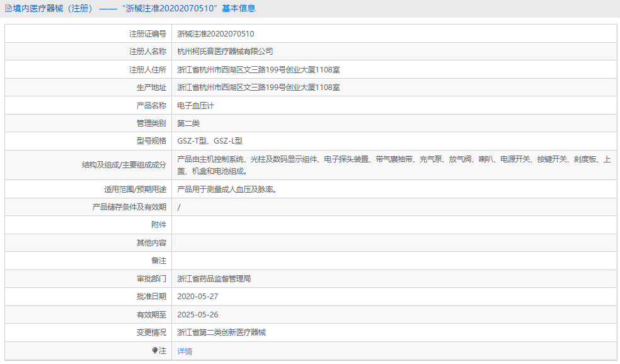Viewport: 620px width, 364px height.
Task: Select company name 杭州柯氏音医疗器械有限公司
Action: point(225,52)
